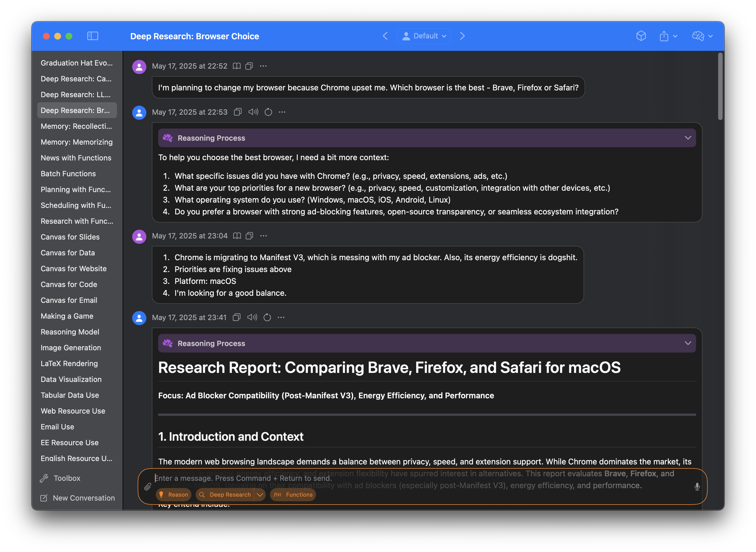Copy the 23:04 user message
This screenshot has height=552, width=756.
pos(249,236)
